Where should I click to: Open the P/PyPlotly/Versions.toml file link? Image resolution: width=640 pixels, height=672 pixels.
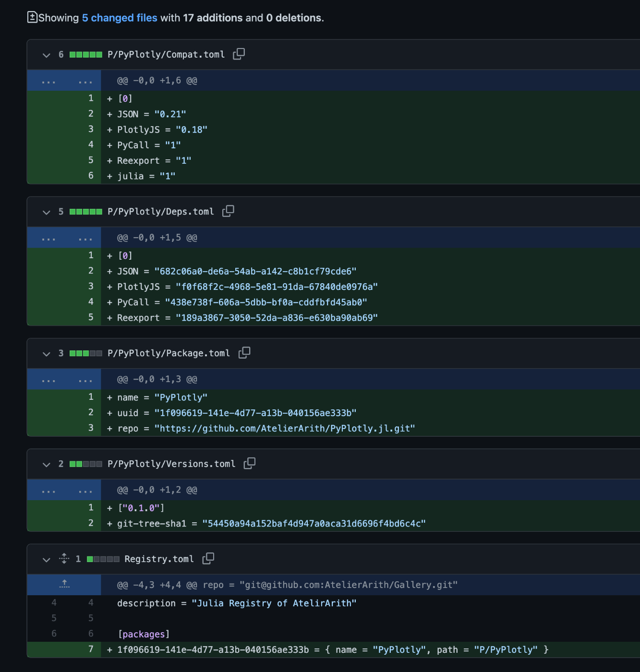point(171,464)
